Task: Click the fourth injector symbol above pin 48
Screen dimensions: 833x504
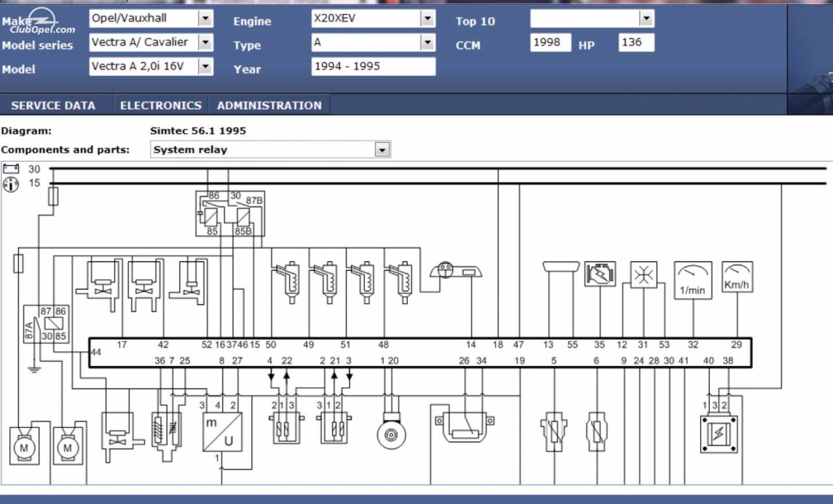Action: pos(401,282)
